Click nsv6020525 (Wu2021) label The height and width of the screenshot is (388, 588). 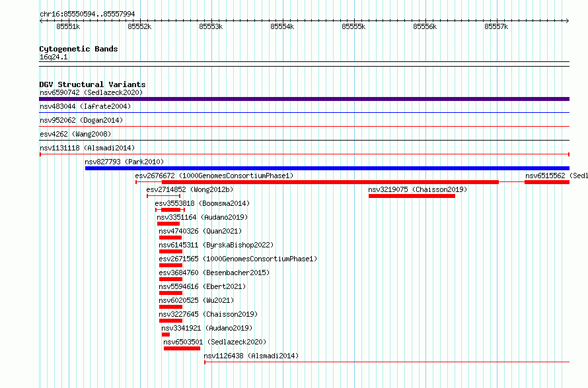(196, 300)
